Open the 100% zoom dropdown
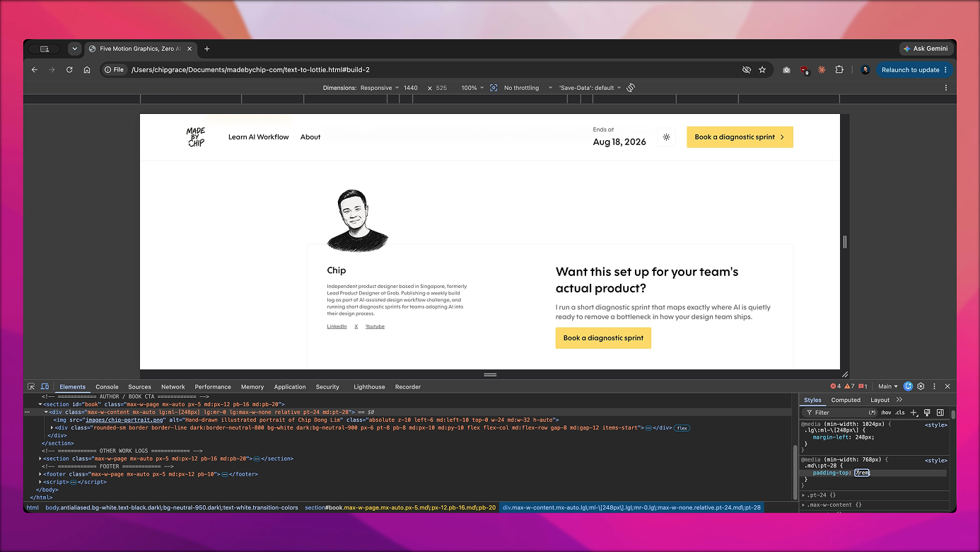 click(x=472, y=88)
